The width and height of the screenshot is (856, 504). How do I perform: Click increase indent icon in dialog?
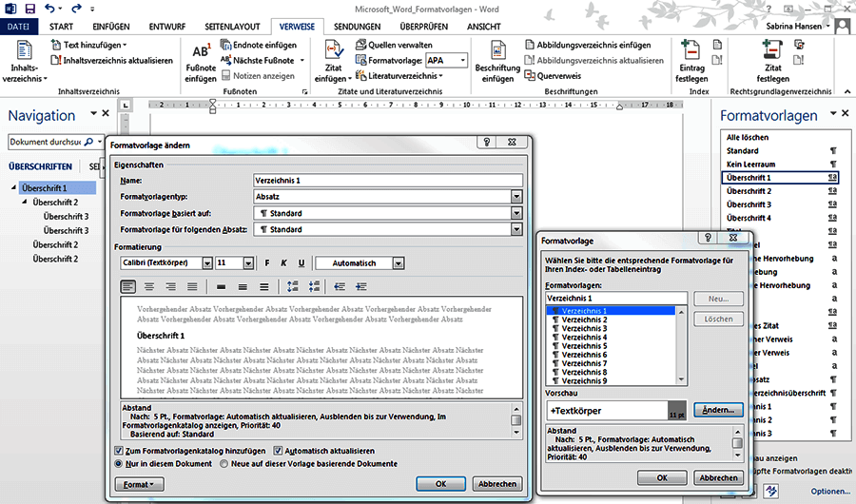click(360, 286)
